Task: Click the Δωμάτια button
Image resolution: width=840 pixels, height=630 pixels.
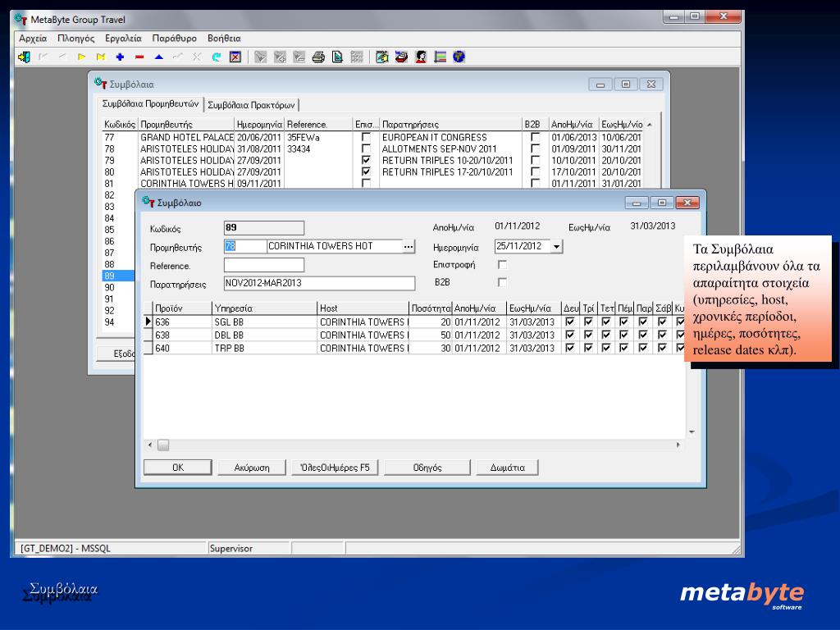Action: tap(507, 468)
